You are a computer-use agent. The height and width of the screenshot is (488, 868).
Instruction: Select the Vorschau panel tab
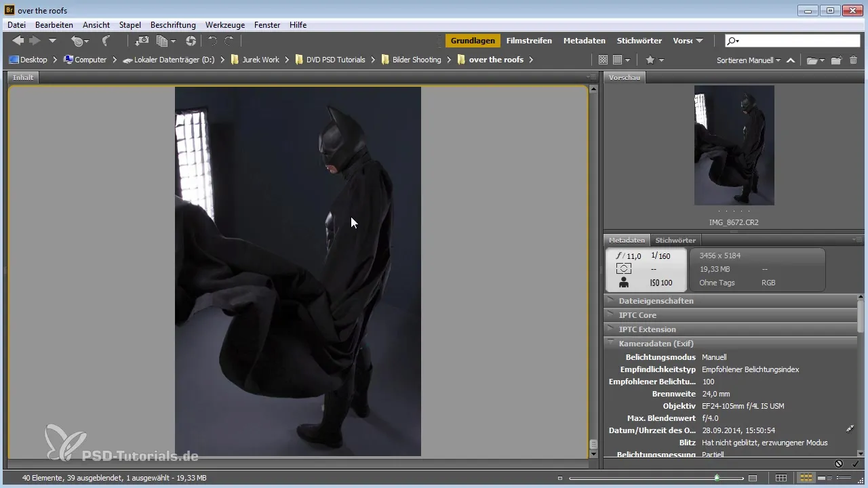click(x=625, y=77)
